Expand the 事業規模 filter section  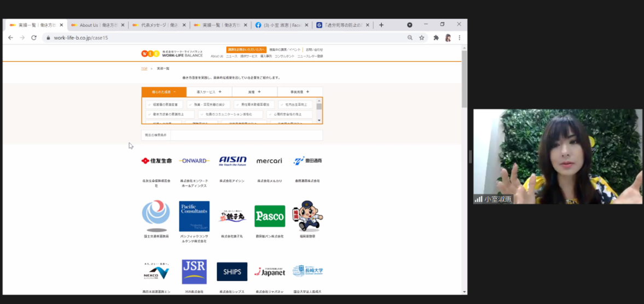300,92
